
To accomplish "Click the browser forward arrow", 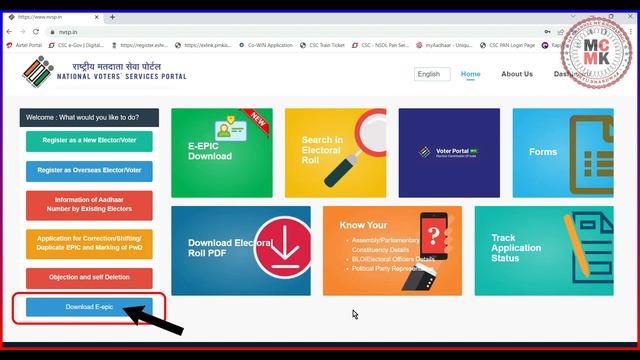I will pos(22,32).
